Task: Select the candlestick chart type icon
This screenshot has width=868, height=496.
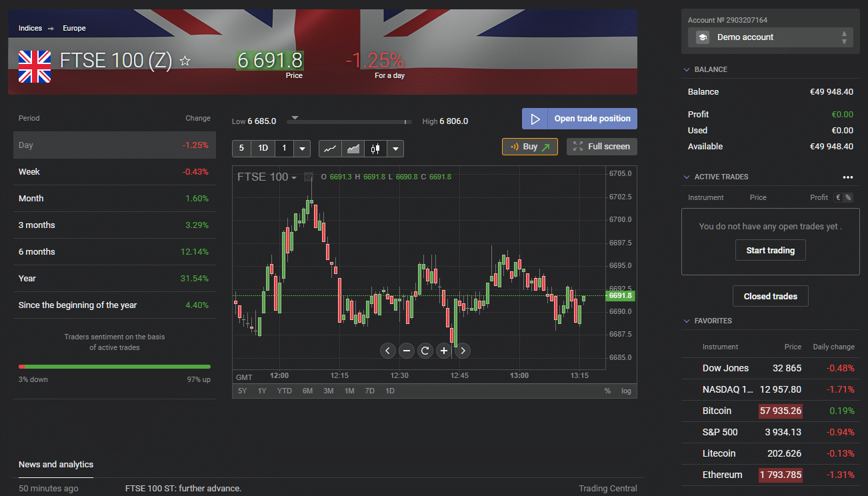Action: pyautogui.click(x=375, y=148)
